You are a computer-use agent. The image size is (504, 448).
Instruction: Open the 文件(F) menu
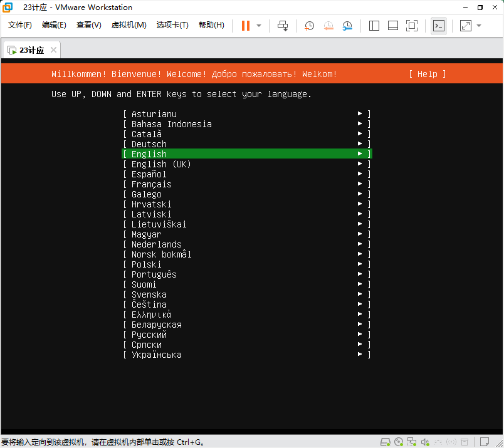point(20,25)
